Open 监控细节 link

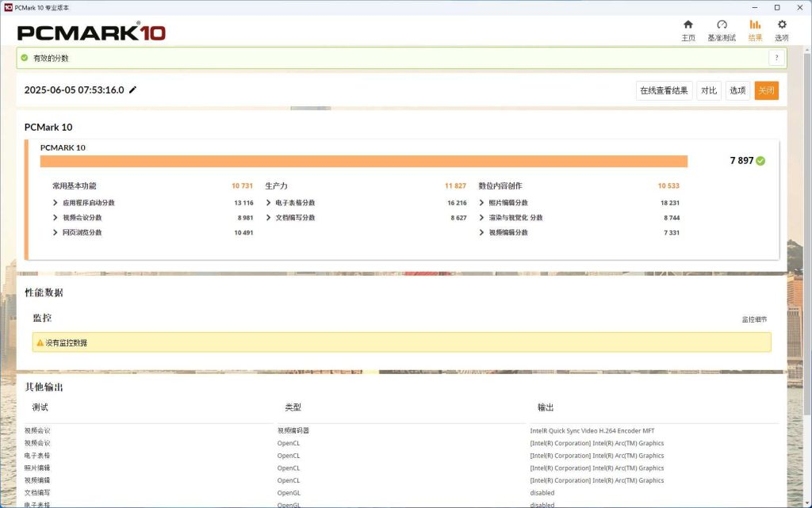[754, 319]
